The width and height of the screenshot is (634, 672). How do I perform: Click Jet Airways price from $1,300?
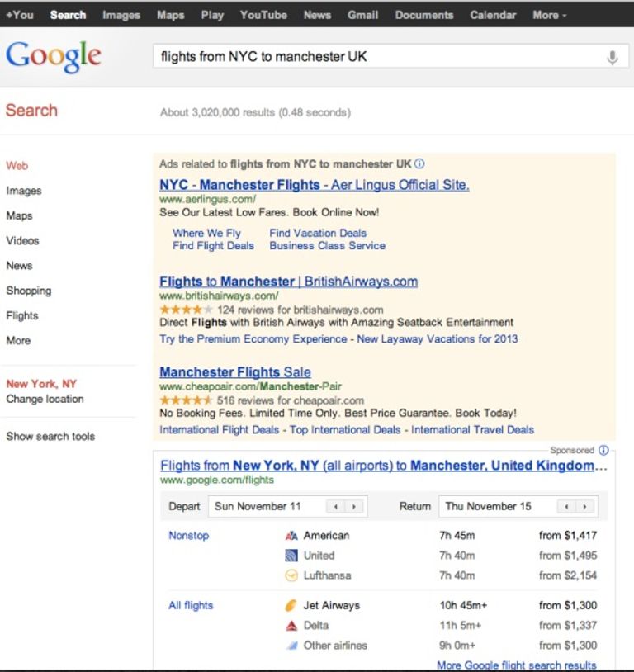568,606
